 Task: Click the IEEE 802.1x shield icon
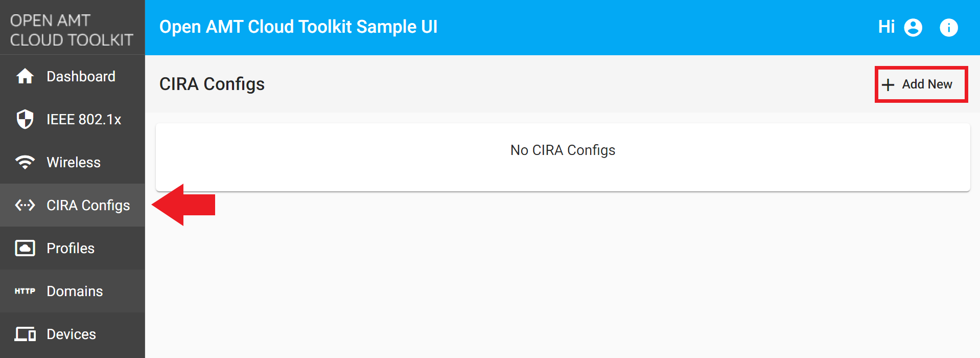pos(24,119)
